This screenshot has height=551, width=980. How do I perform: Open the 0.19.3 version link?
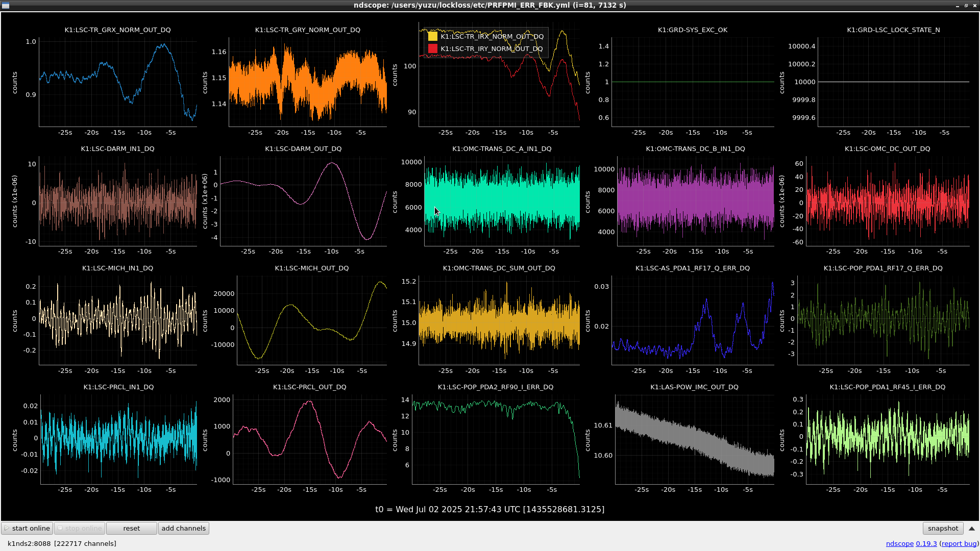point(926,543)
